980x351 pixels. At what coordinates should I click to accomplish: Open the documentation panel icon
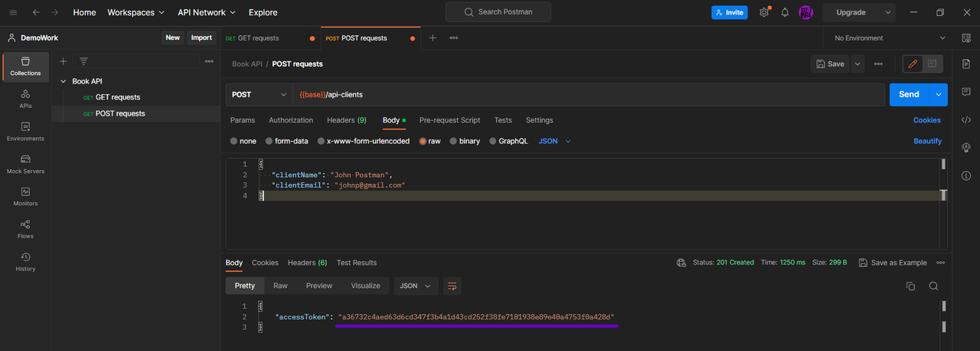tap(965, 64)
